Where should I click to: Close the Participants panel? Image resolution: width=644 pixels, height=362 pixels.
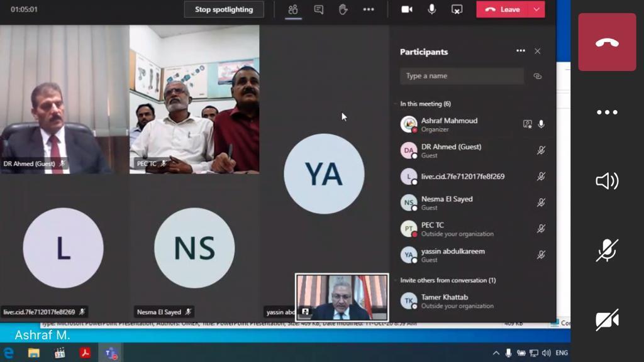[x=538, y=52]
